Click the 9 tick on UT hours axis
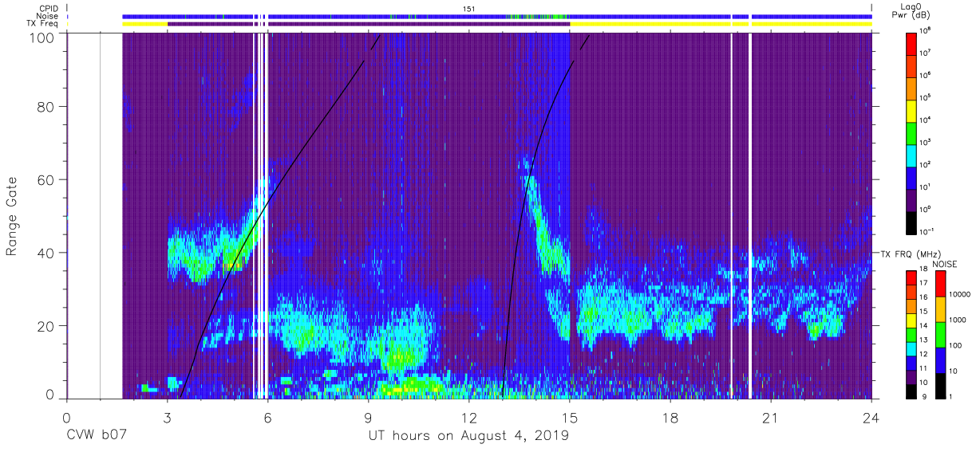The height and width of the screenshot is (452, 980). click(369, 418)
